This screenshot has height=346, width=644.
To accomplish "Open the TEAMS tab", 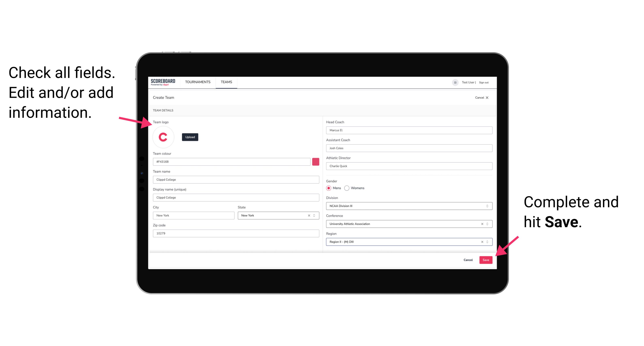I will pos(226,82).
